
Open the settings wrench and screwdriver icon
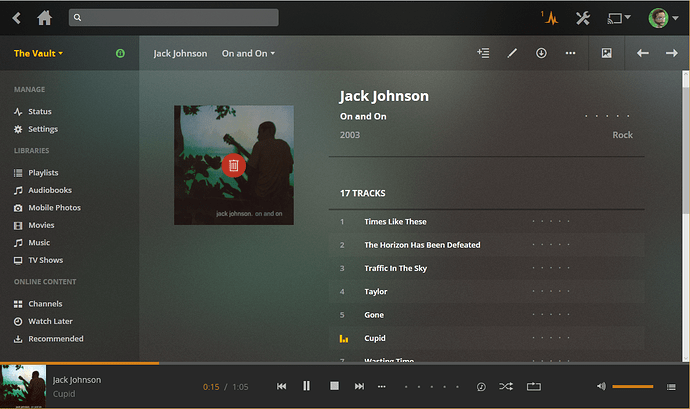click(x=583, y=18)
